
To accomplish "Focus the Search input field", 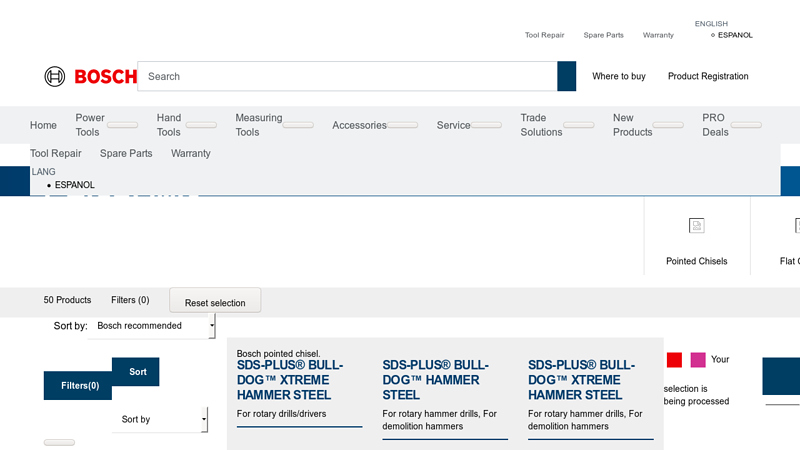I will [347, 76].
